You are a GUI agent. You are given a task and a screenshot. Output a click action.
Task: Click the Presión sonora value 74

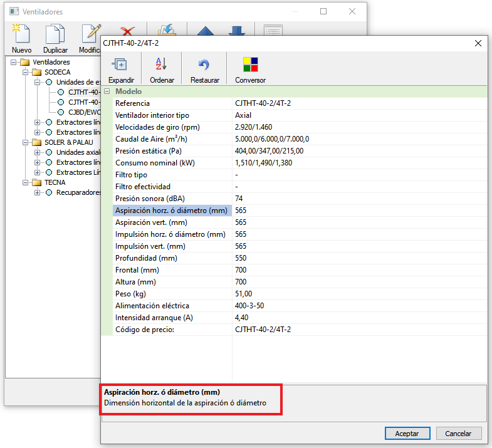239,199
